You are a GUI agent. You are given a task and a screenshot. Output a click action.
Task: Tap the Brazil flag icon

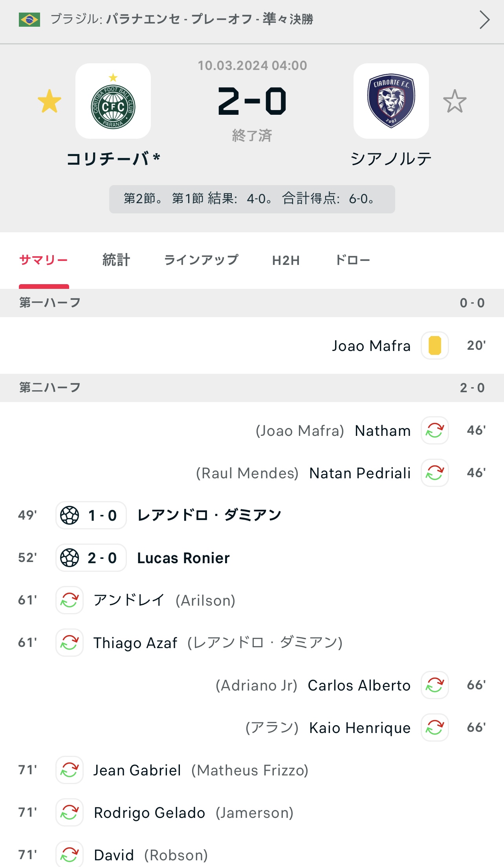pos(29,20)
